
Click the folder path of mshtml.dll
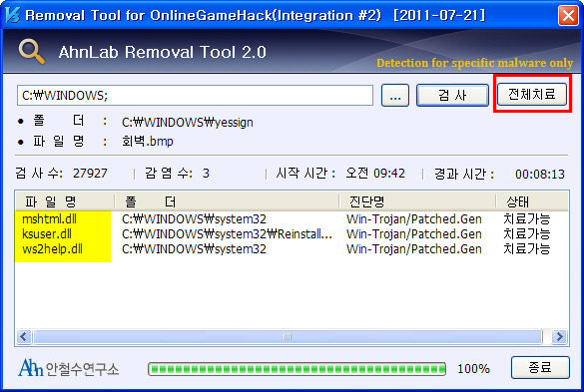point(194,218)
